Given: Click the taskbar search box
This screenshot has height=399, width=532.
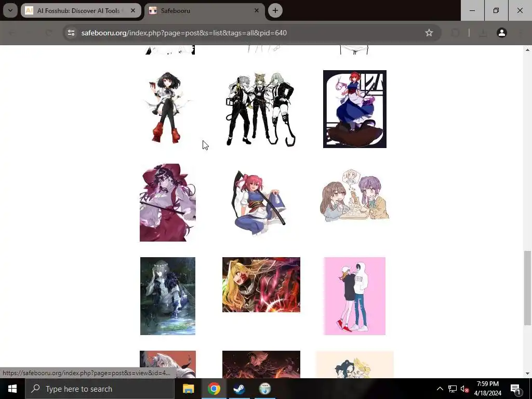Looking at the screenshot, I should (99, 389).
